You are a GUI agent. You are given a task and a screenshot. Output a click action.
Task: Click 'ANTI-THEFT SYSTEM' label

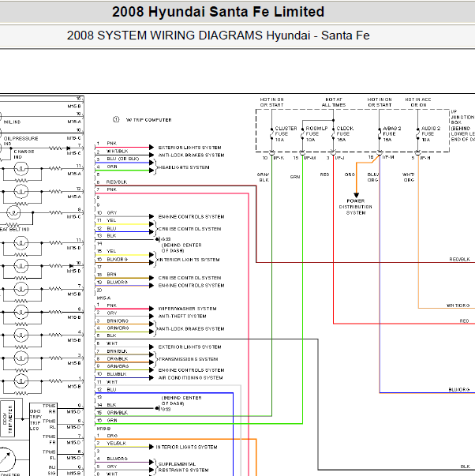click(182, 317)
